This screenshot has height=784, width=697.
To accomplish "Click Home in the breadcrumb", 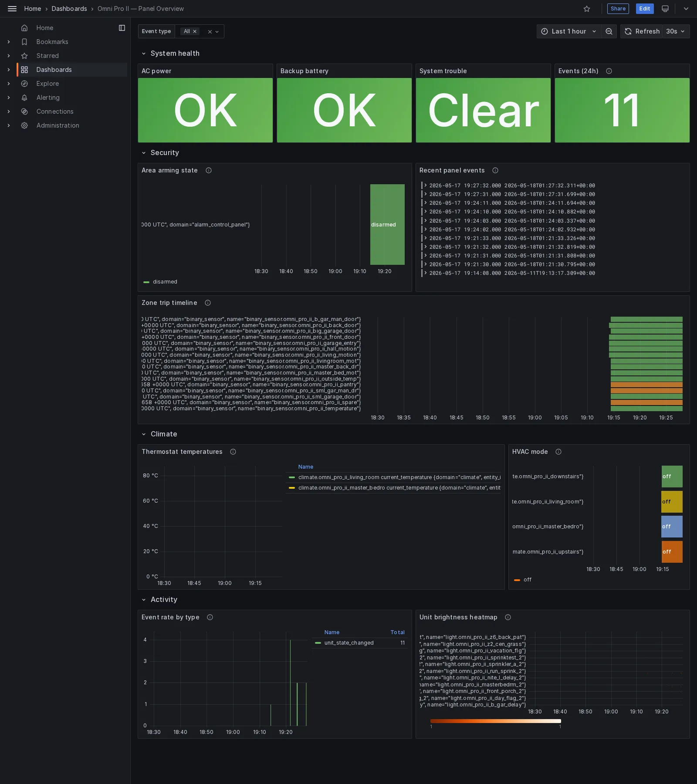I will coord(33,9).
